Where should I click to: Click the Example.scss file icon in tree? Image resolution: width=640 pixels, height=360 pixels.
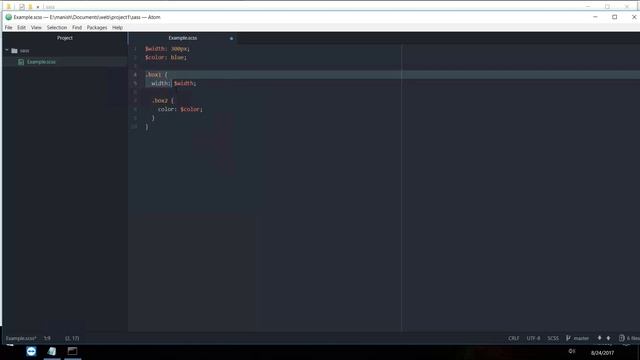(x=21, y=62)
